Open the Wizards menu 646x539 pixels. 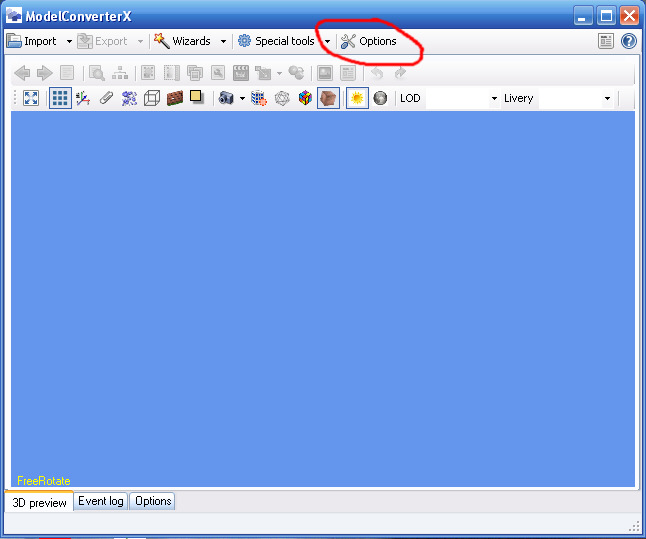pos(182,41)
